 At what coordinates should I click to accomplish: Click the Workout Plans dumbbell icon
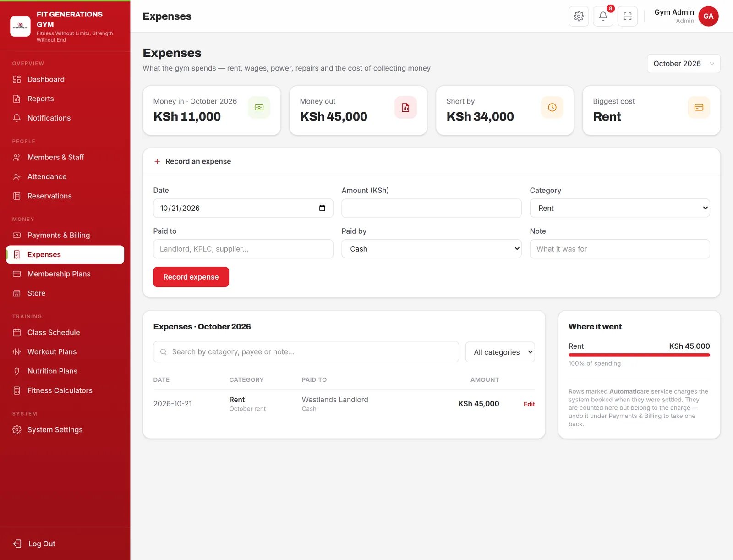coord(17,352)
